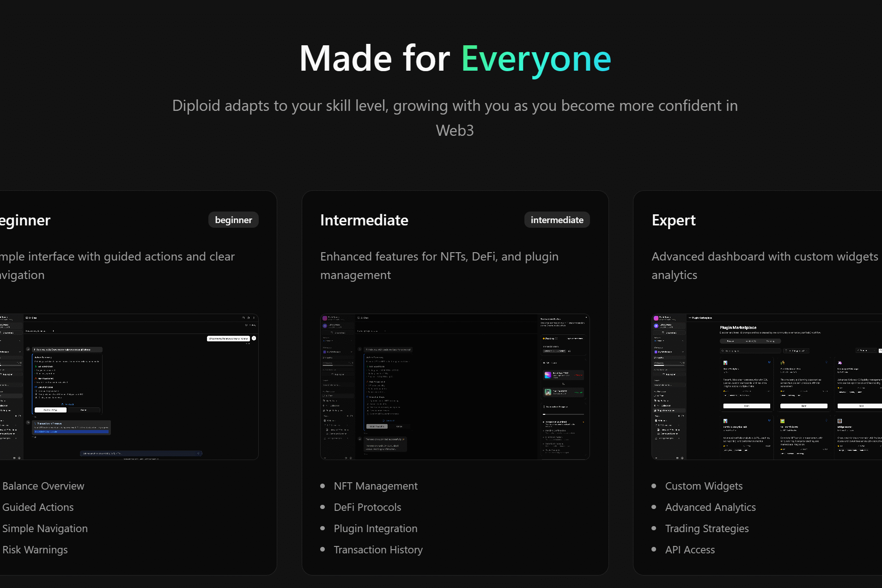Click Trading Strategies in the Expert list
Image resolution: width=882 pixels, height=588 pixels.
tap(707, 528)
